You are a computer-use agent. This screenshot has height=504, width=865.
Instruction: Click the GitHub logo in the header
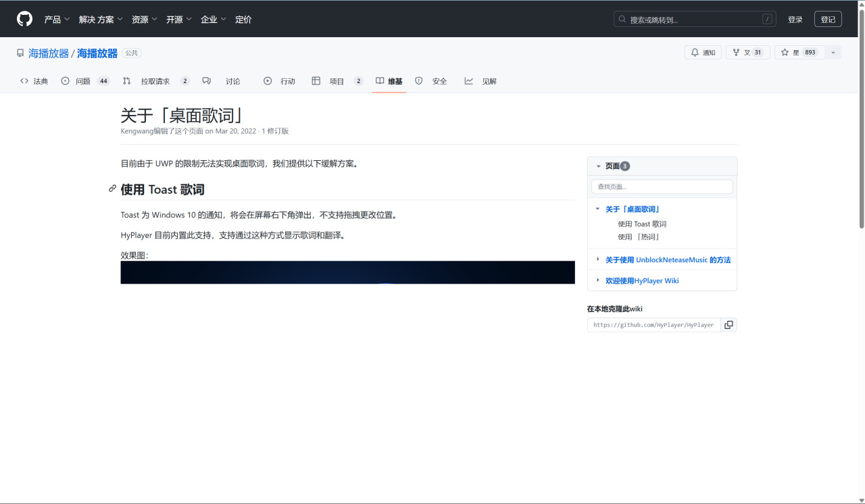[24, 19]
